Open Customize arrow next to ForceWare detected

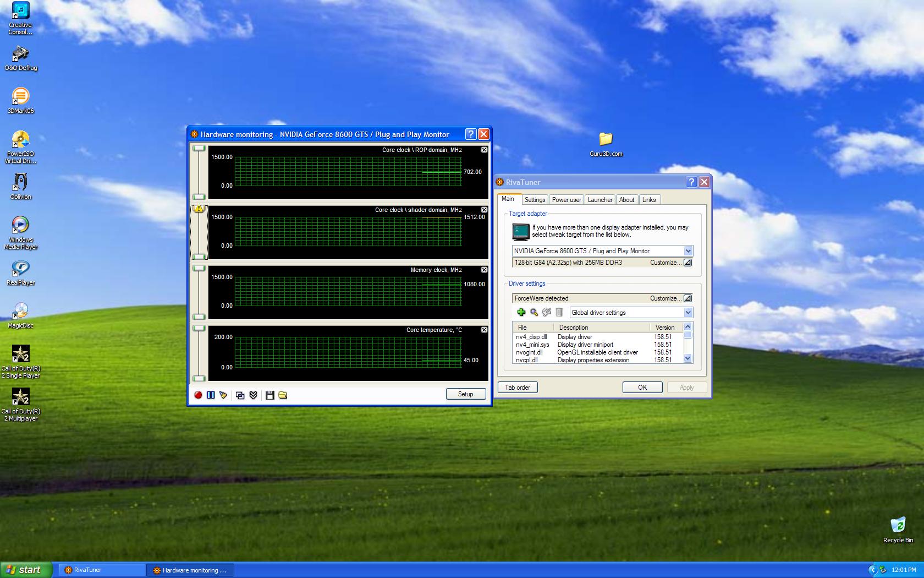point(687,298)
